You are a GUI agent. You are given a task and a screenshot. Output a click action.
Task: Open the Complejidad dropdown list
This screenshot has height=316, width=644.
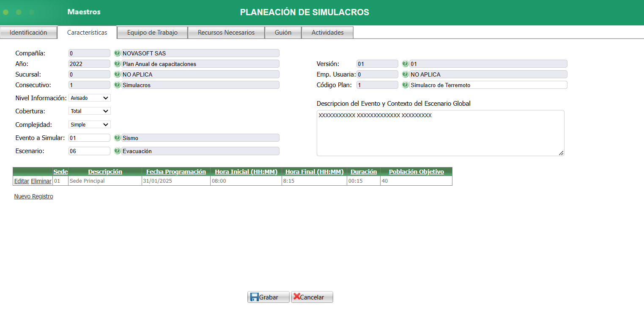click(89, 124)
